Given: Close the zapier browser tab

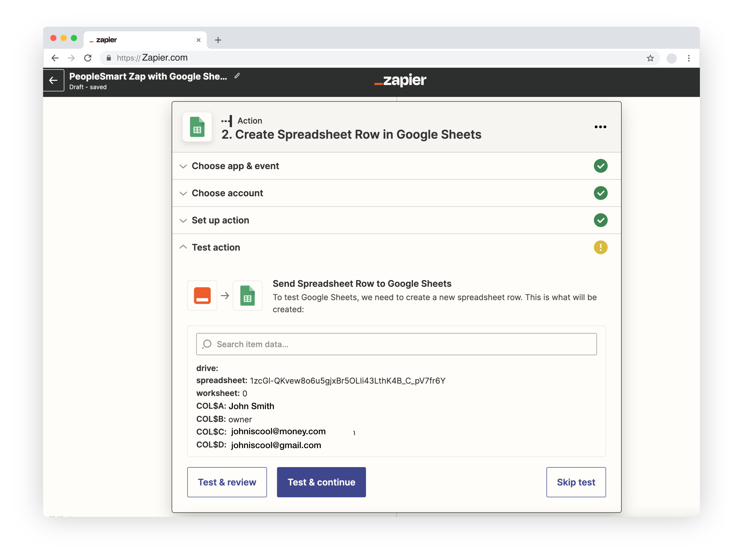Looking at the screenshot, I should (199, 40).
